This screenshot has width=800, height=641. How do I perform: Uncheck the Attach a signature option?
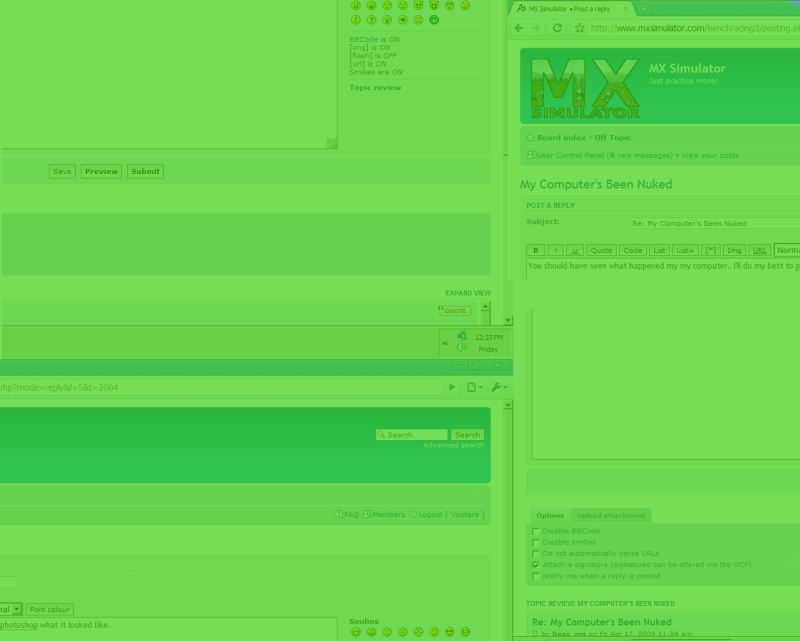(536, 565)
